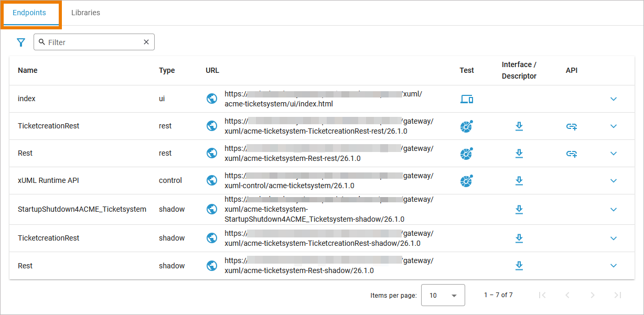Download descriptor for xUML Runtime API
Screen dimensions: 644x315
(x=519, y=181)
